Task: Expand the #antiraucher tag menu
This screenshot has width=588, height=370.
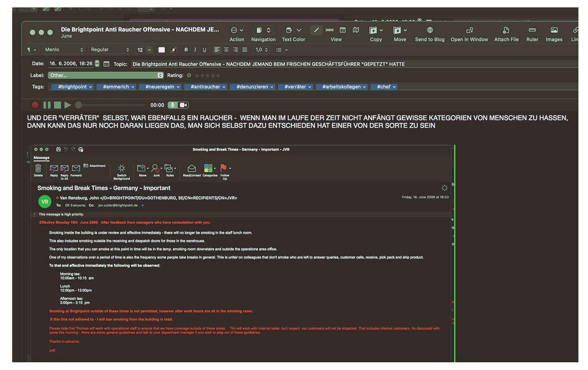Action: [x=224, y=87]
